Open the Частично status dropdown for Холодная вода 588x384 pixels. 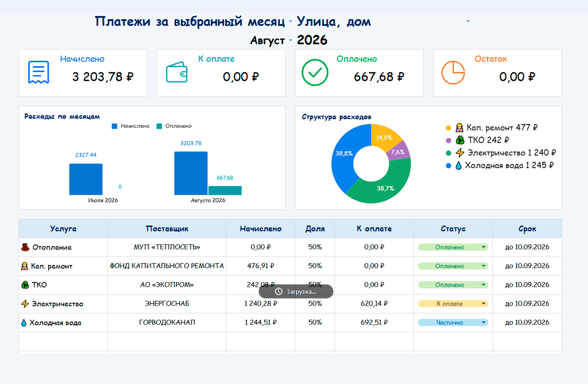tap(483, 322)
